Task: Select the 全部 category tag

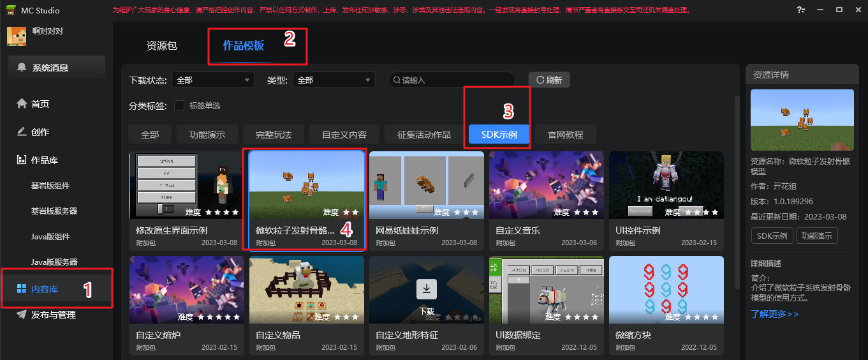Action: pyautogui.click(x=150, y=135)
